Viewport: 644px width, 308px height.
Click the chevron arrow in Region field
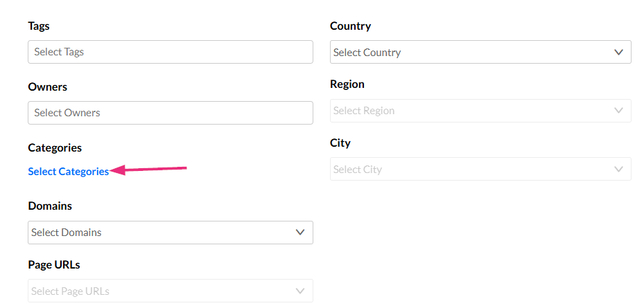coord(619,111)
